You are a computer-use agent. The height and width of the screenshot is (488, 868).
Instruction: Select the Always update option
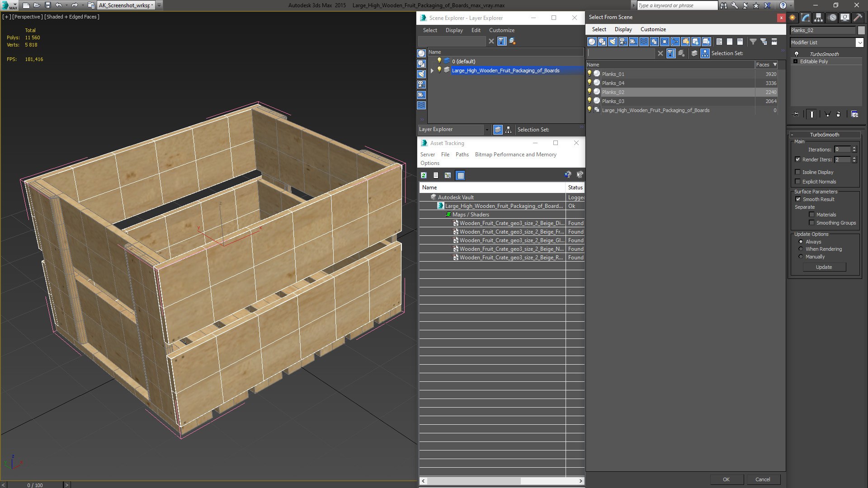801,242
